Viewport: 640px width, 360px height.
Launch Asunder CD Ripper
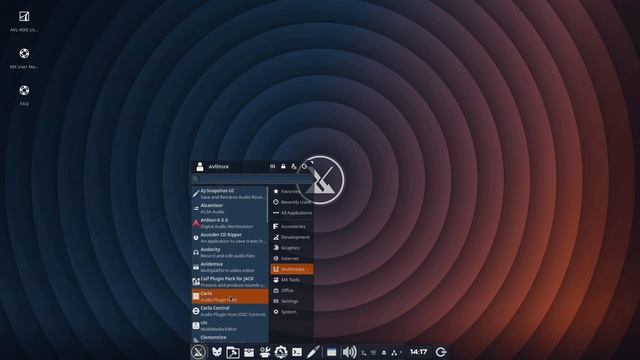tap(230, 238)
